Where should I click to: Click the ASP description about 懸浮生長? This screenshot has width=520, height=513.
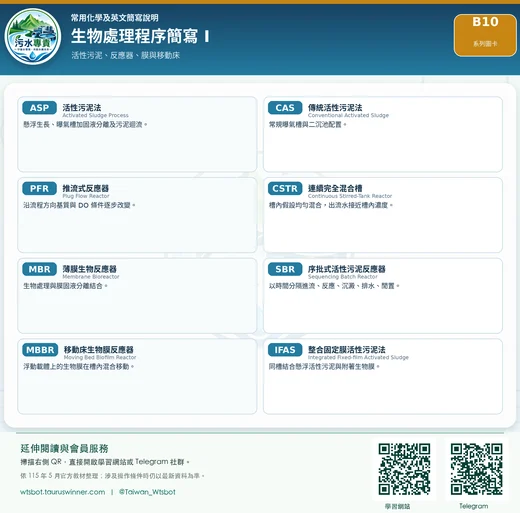pyautogui.click(x=85, y=125)
